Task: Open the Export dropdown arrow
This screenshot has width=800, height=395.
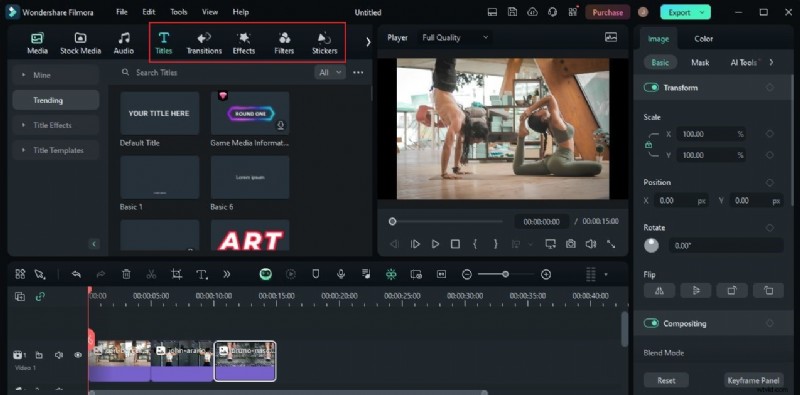Action: pyautogui.click(x=702, y=12)
